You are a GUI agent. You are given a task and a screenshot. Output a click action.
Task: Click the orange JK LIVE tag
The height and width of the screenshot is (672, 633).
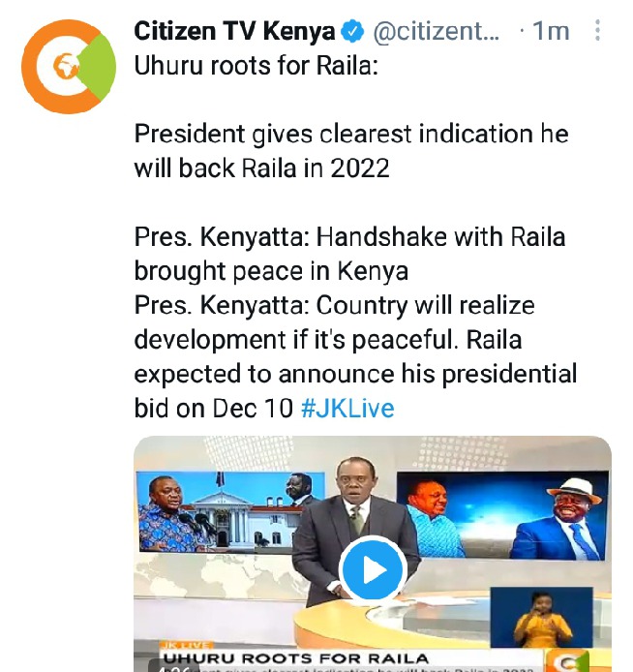coord(187,645)
